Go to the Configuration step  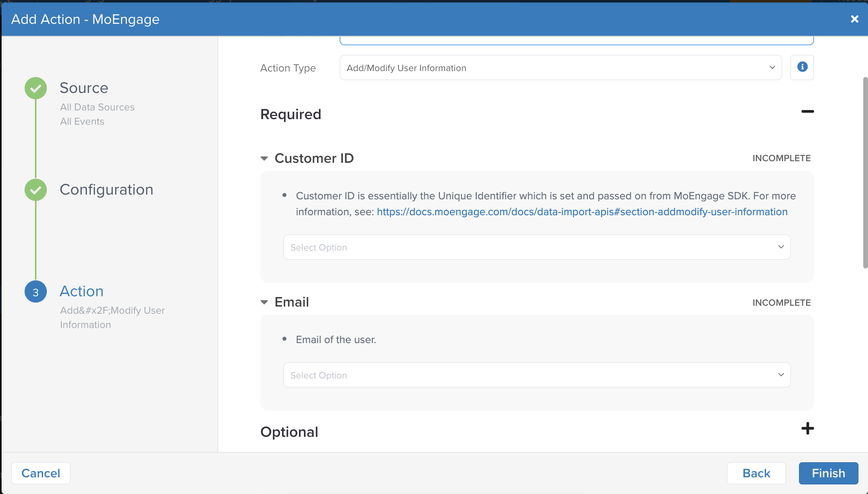[106, 189]
